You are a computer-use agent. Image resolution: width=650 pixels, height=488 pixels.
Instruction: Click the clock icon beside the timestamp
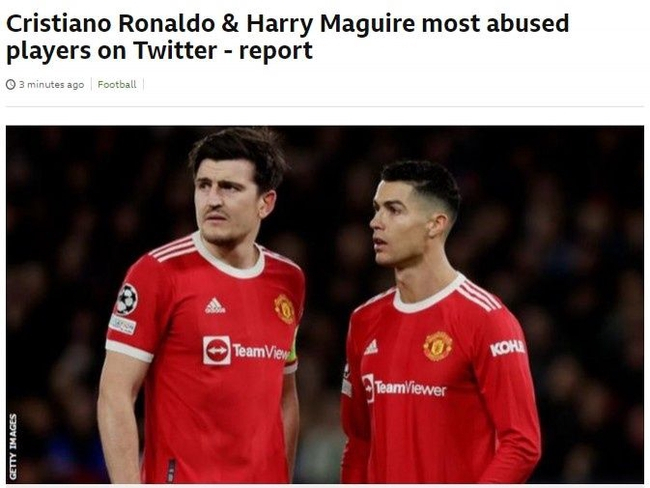(11, 85)
